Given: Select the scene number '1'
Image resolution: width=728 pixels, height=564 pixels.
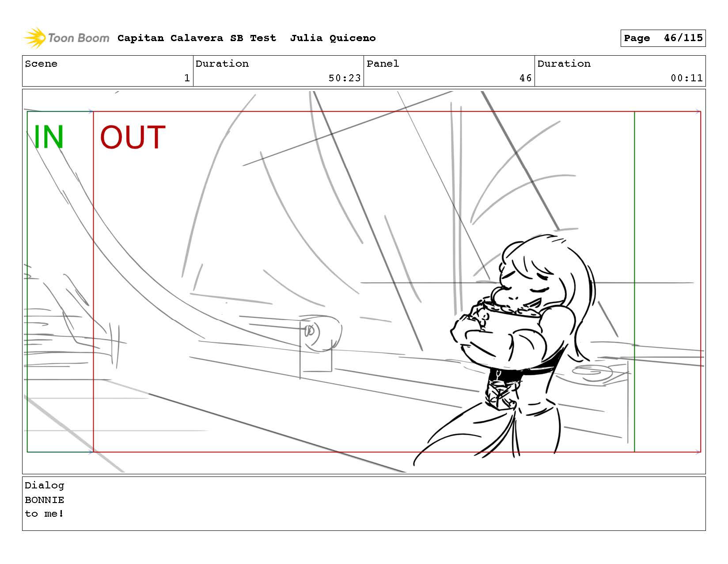Looking at the screenshot, I should point(187,78).
